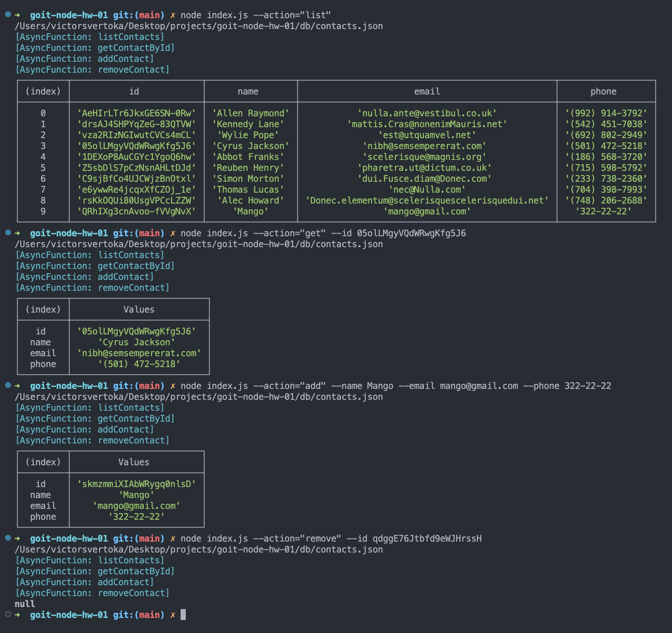Open the contacts.json path under the list command
The width and height of the screenshot is (672, 633).
coord(199,26)
